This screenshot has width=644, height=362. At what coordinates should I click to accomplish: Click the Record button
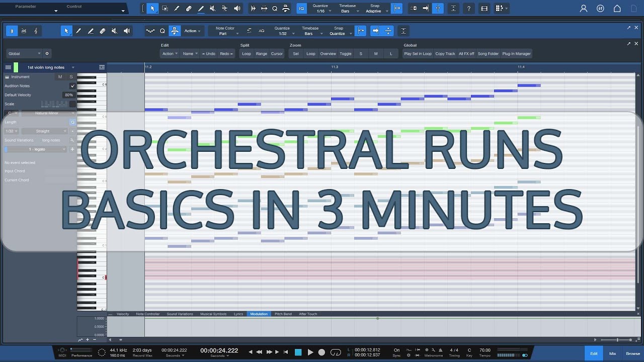coord(322,352)
